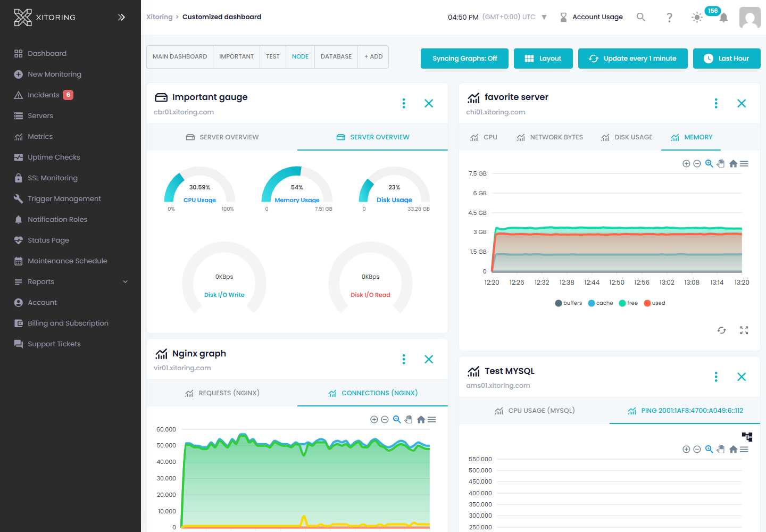The width and height of the screenshot is (766, 532).
Task: Open the profile avatar in the top right
Action: 750,18
